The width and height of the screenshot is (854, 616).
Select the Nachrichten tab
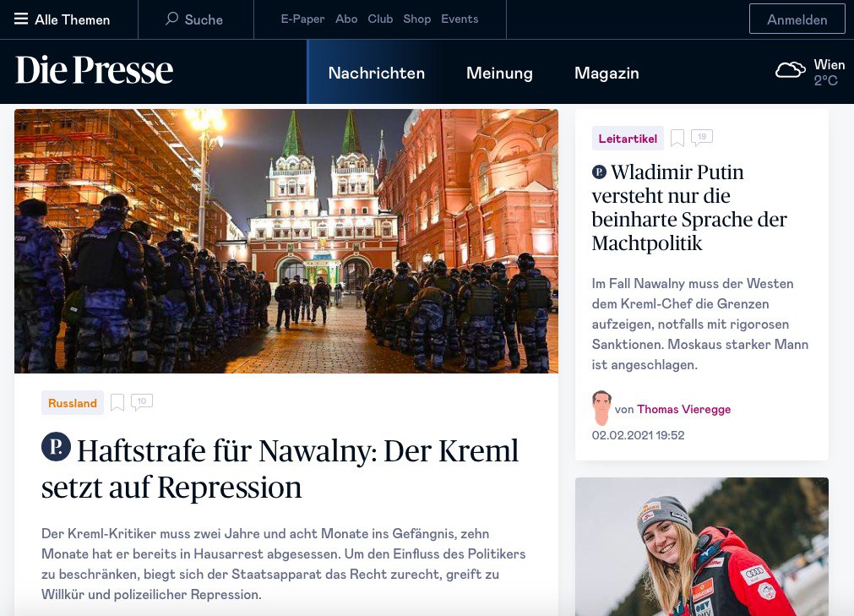[377, 73]
